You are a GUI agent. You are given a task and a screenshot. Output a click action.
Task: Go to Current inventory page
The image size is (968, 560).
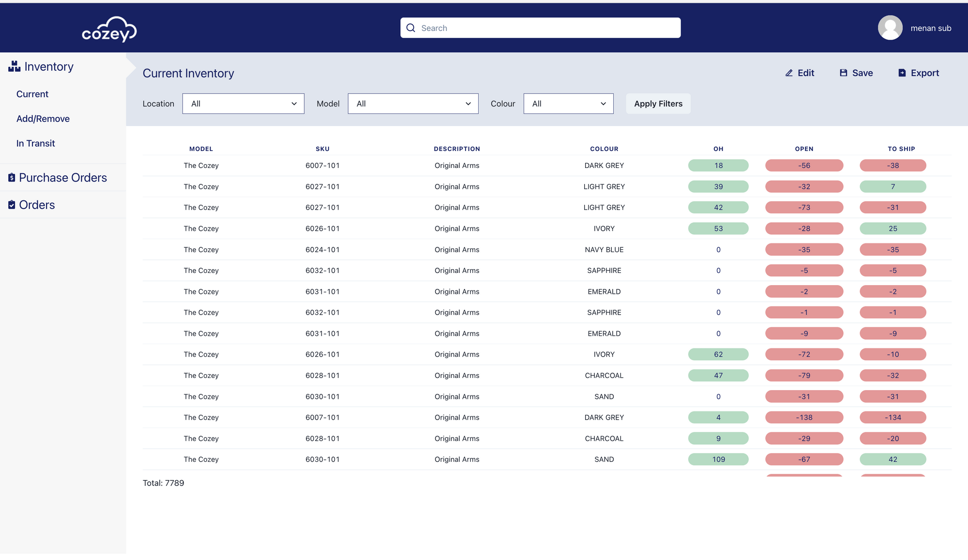pos(32,94)
